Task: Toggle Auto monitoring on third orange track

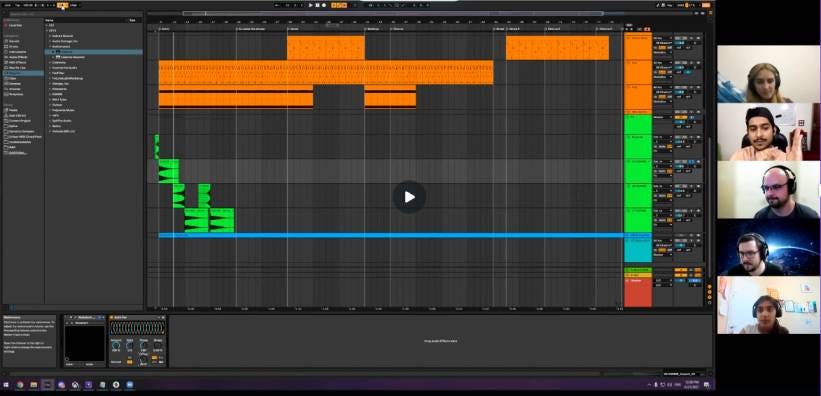Action: [x=662, y=97]
